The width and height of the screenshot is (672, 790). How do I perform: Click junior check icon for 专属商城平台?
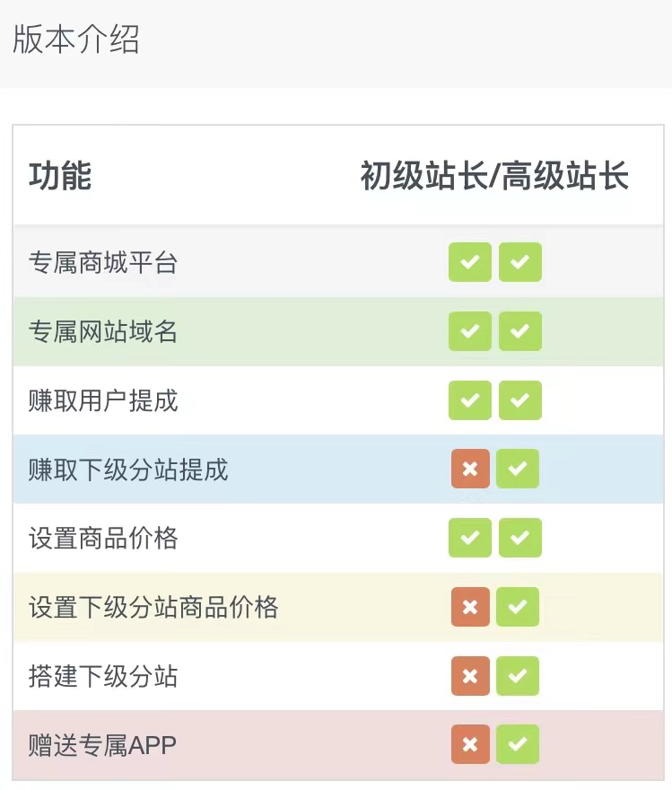tap(470, 263)
